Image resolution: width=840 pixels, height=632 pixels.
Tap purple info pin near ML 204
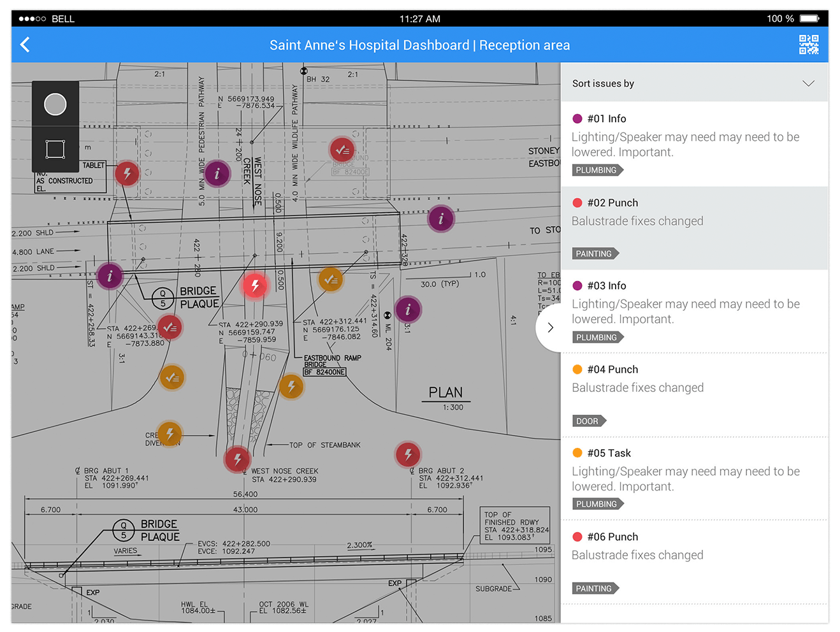(408, 310)
